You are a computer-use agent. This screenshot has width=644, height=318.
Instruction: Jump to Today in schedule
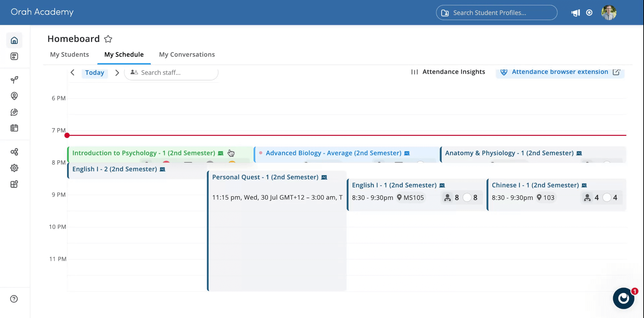pos(95,73)
